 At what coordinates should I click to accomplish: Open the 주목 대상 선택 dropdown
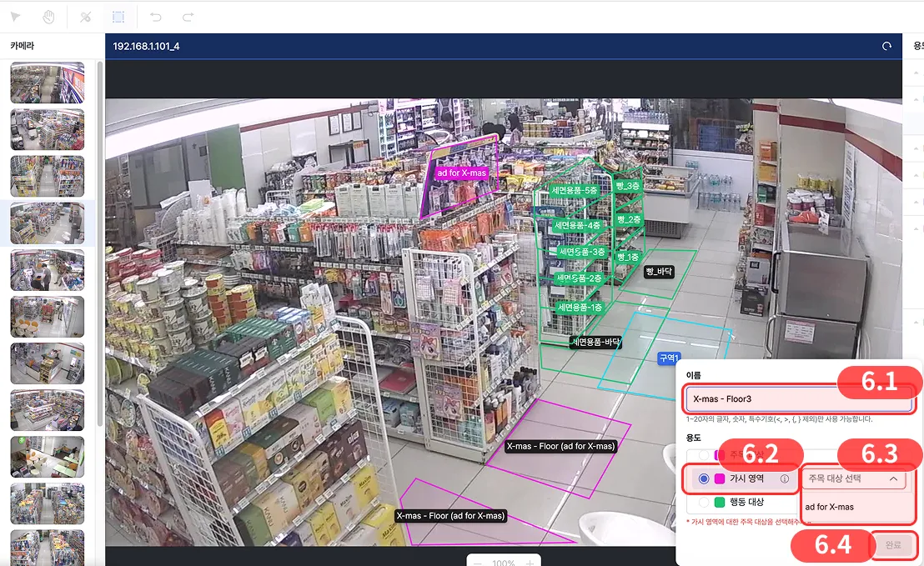(854, 478)
